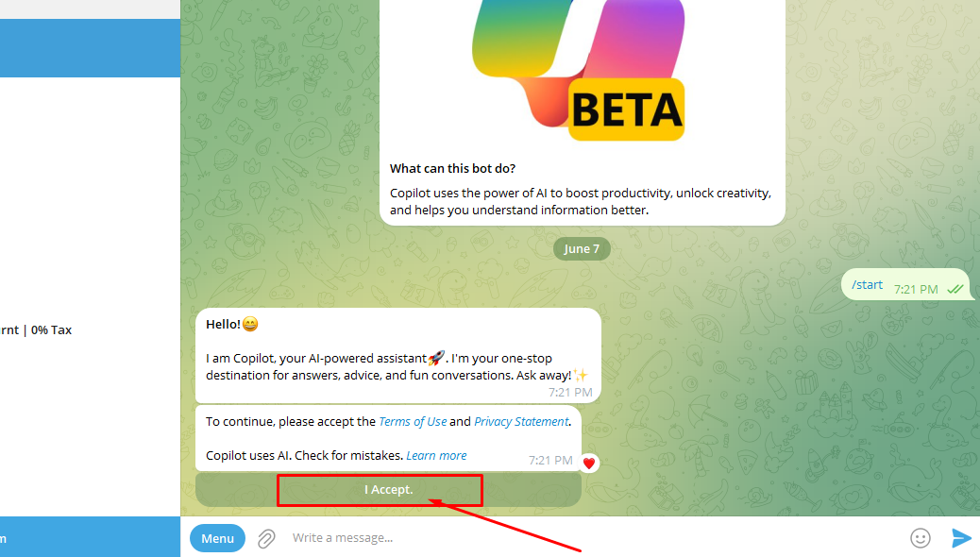Click the Hello! greeting message bubble

point(397,355)
